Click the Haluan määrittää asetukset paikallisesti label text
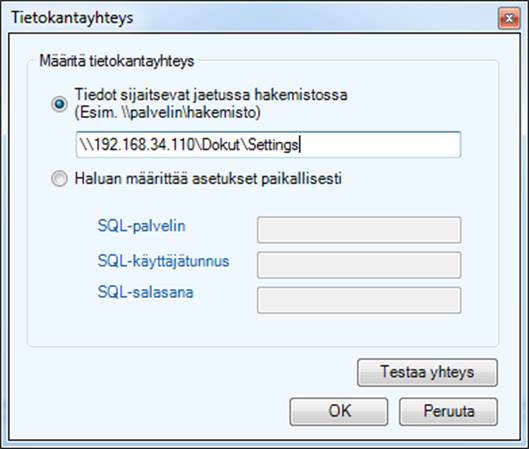 coord(208,178)
